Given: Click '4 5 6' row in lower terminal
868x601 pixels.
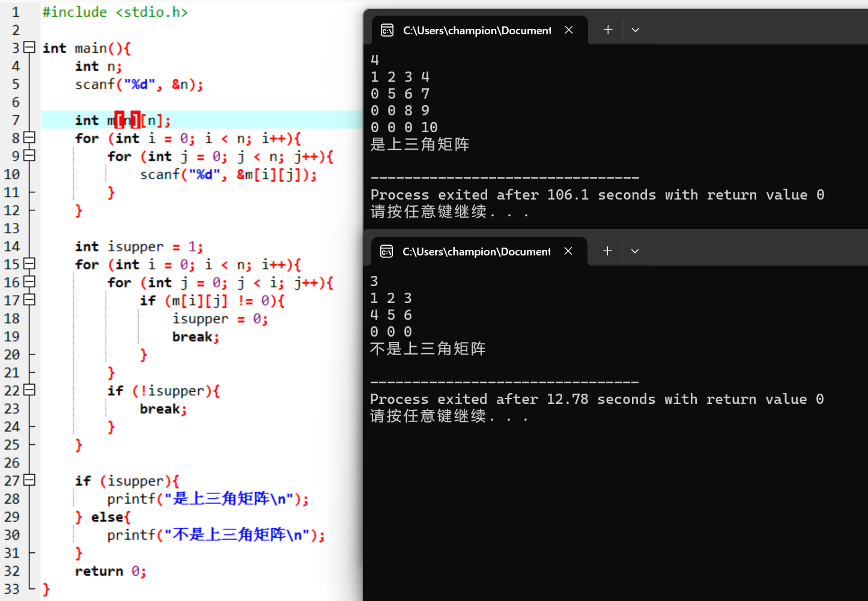Looking at the screenshot, I should (x=390, y=315).
